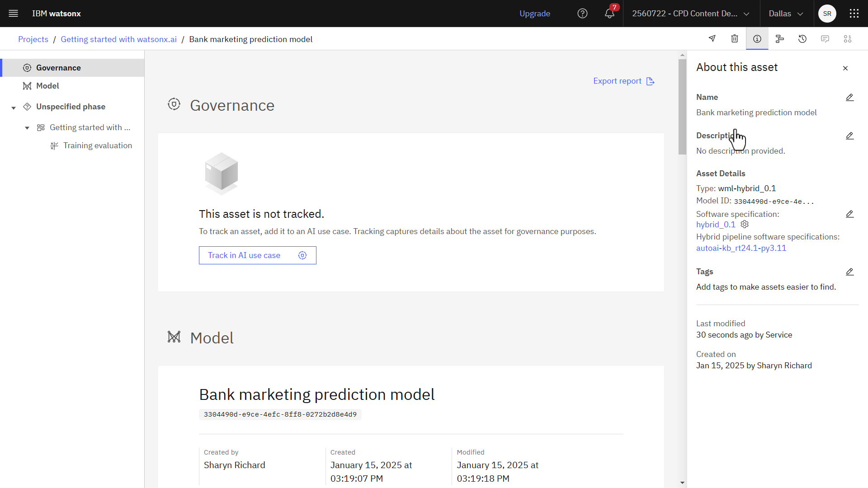Screen dimensions: 868x488
Task: Expand the Dallas region dropdown
Action: [785, 13]
